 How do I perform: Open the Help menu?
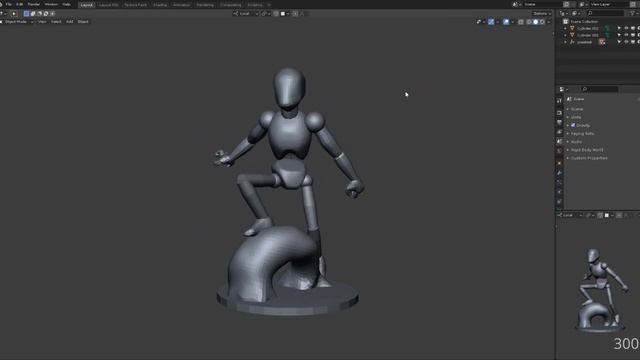pyautogui.click(x=66, y=4)
